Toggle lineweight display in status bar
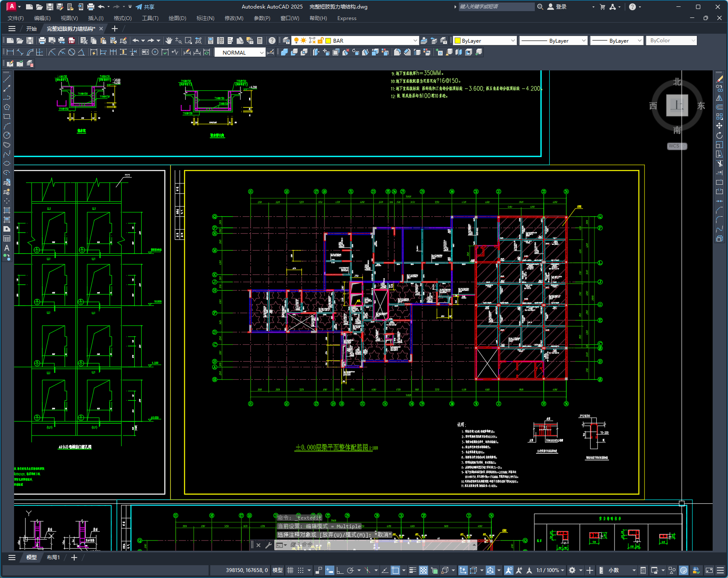728x578 pixels. (413, 570)
